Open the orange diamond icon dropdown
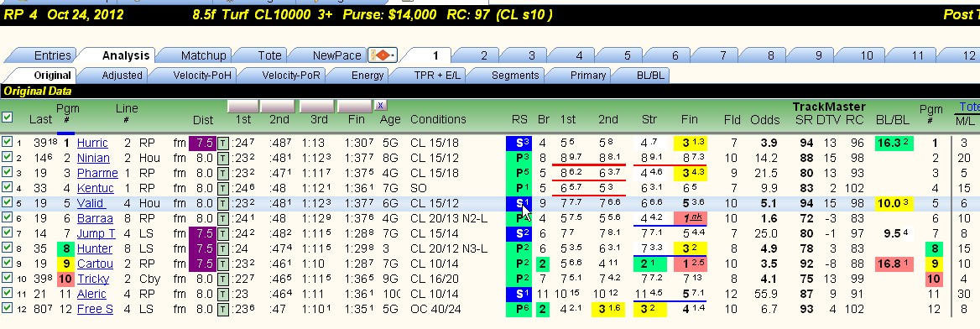 383,55
